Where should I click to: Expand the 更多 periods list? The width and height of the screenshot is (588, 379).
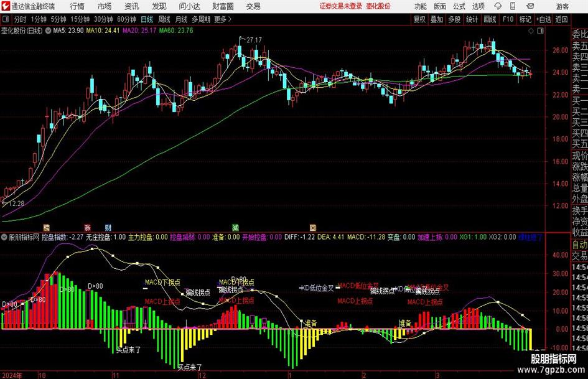pyautogui.click(x=223, y=19)
